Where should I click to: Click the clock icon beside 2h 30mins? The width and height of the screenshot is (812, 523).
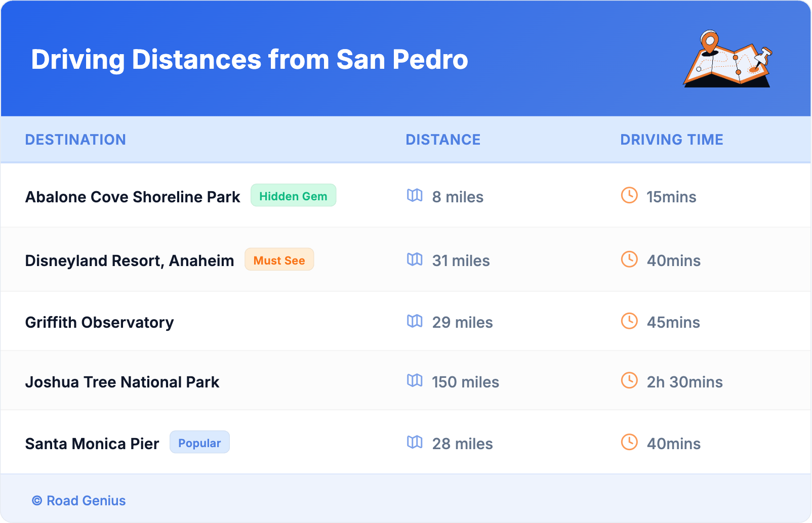[629, 380]
